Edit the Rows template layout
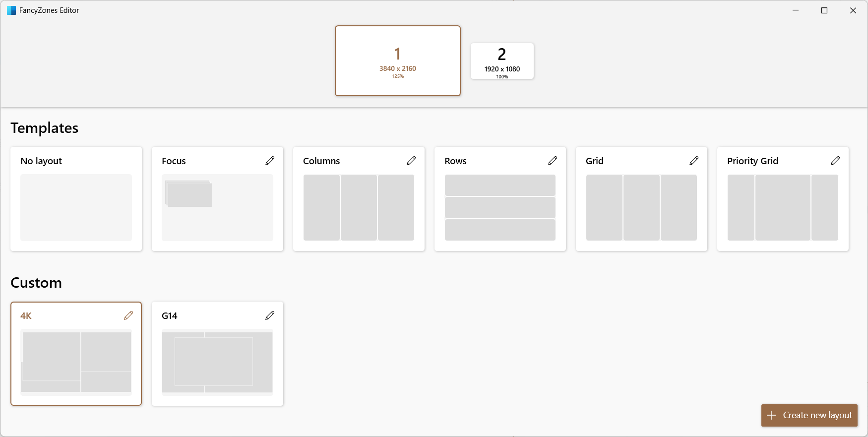Image resolution: width=868 pixels, height=437 pixels. pos(553,161)
